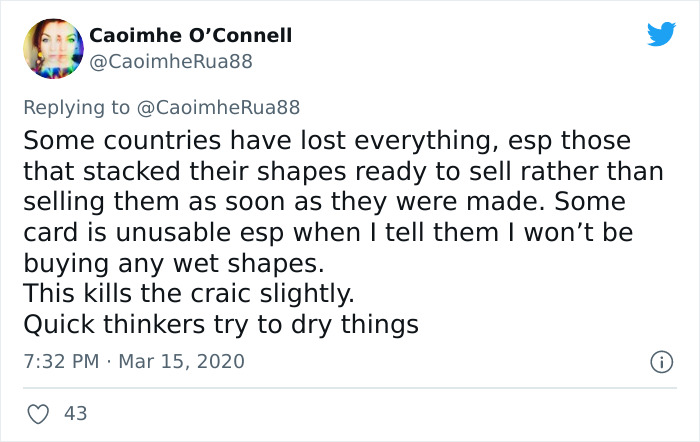View the 43 likes count

(74, 412)
